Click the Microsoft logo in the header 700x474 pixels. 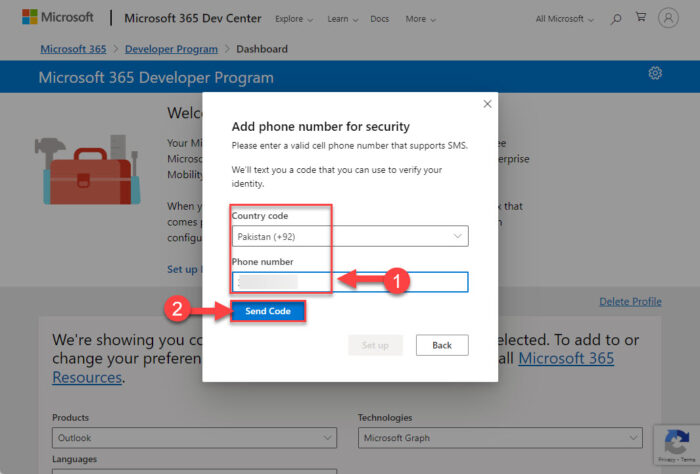click(58, 17)
